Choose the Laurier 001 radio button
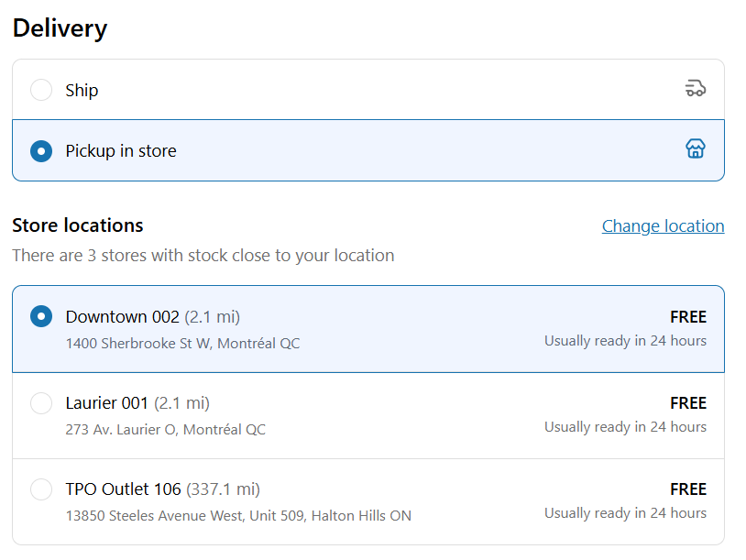The height and width of the screenshot is (560, 746). pos(41,403)
